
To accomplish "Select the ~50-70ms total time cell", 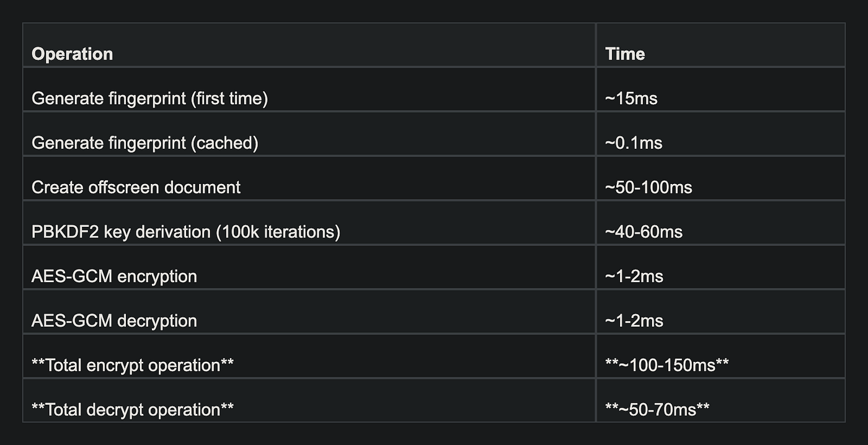I will pyautogui.click(x=720, y=401).
